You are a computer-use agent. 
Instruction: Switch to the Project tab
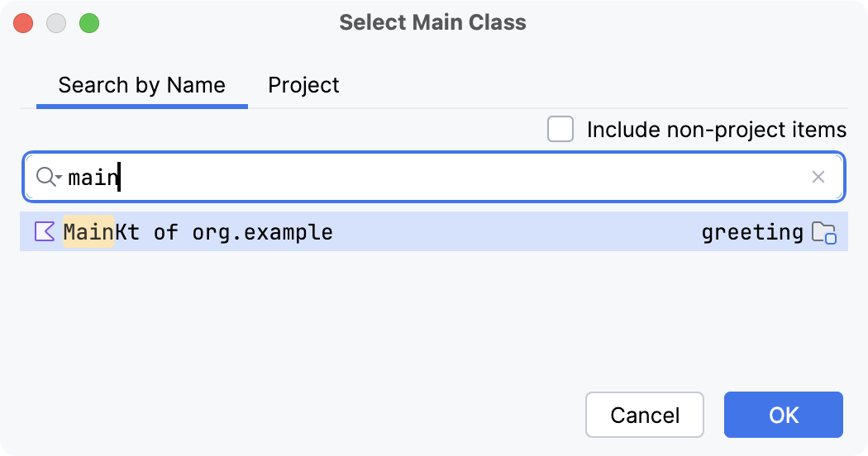[x=303, y=85]
